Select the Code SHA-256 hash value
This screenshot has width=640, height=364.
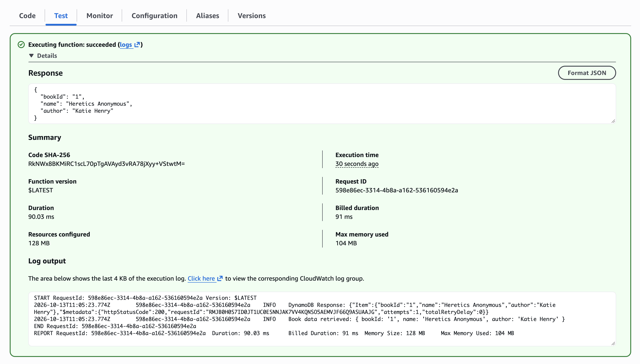107,164
